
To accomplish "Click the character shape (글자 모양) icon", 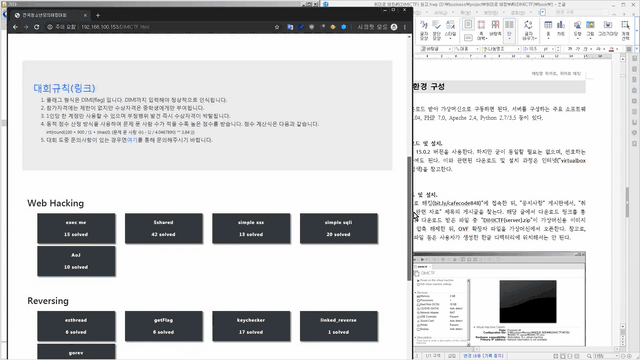I will (x=424, y=30).
